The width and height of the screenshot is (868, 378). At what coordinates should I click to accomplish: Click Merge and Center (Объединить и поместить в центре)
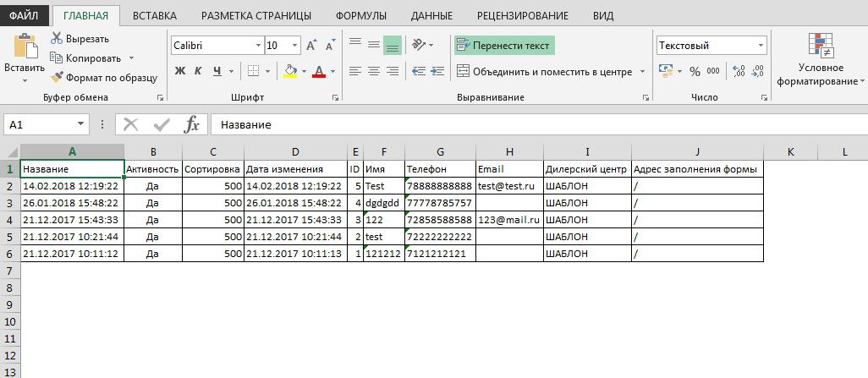[544, 71]
